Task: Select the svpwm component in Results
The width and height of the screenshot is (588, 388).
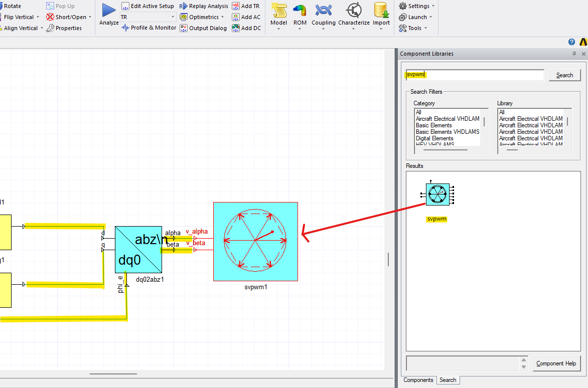Action: tap(437, 195)
